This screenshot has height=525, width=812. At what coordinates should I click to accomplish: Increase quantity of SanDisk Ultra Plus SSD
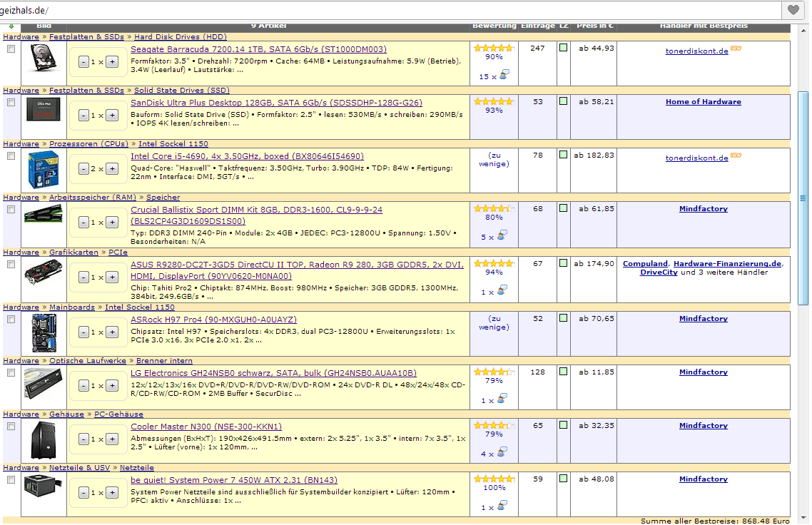112,116
